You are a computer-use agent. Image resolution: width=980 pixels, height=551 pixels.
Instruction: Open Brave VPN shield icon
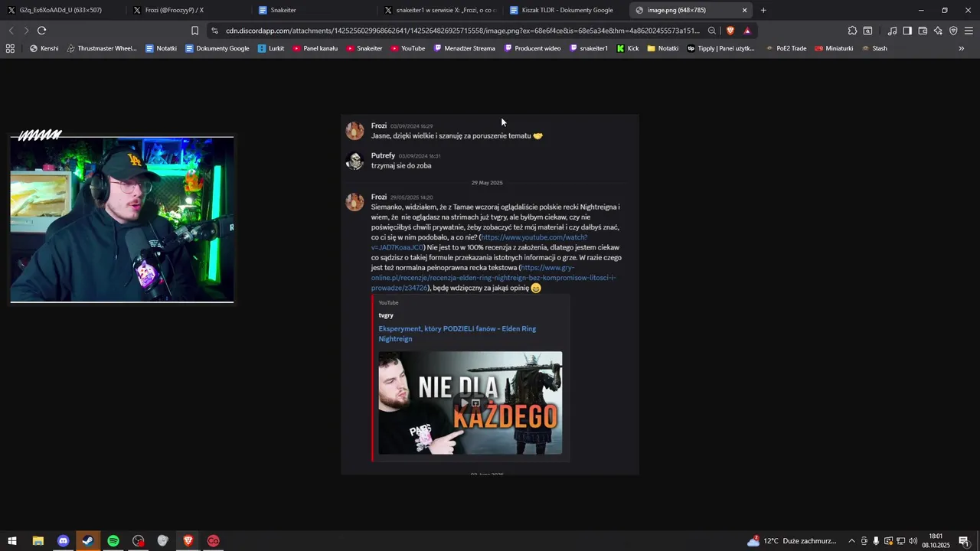tap(953, 31)
